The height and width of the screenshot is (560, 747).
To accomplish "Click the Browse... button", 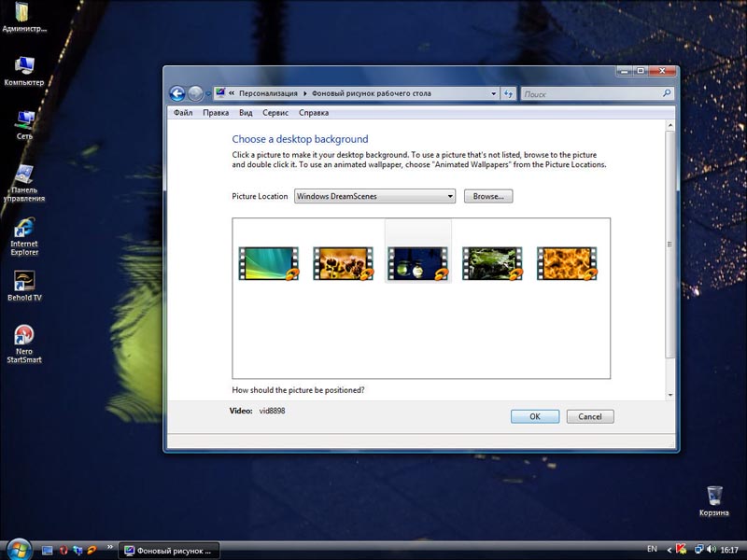I will pyautogui.click(x=488, y=197).
